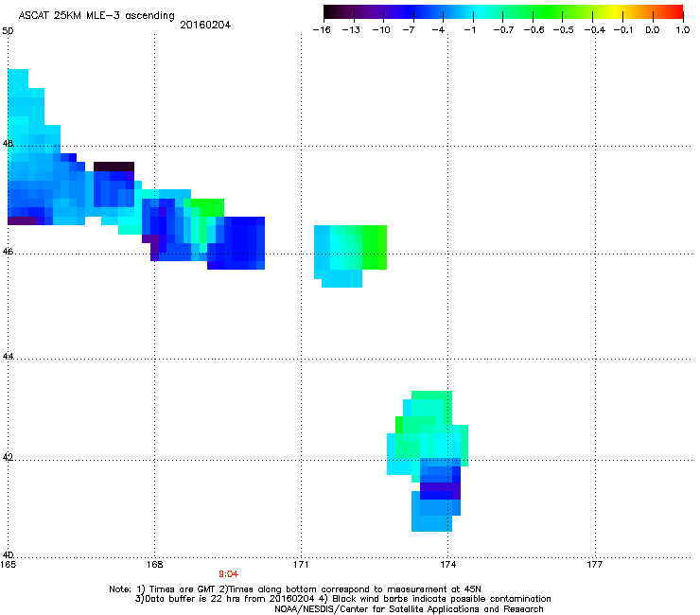Click the green data patch near 172E 46N
Image resolution: width=700 pixels, height=615 pixels.
[374, 247]
